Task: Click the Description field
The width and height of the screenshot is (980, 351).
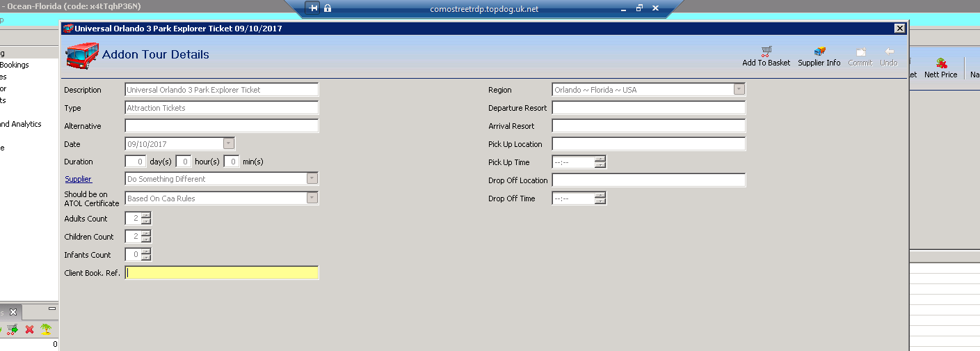Action: (222, 89)
